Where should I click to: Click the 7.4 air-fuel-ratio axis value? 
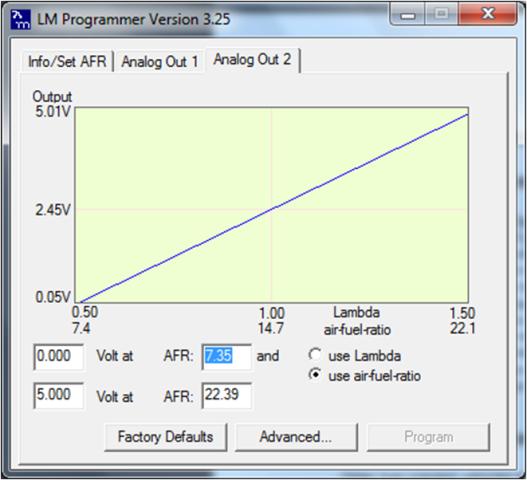(x=81, y=328)
